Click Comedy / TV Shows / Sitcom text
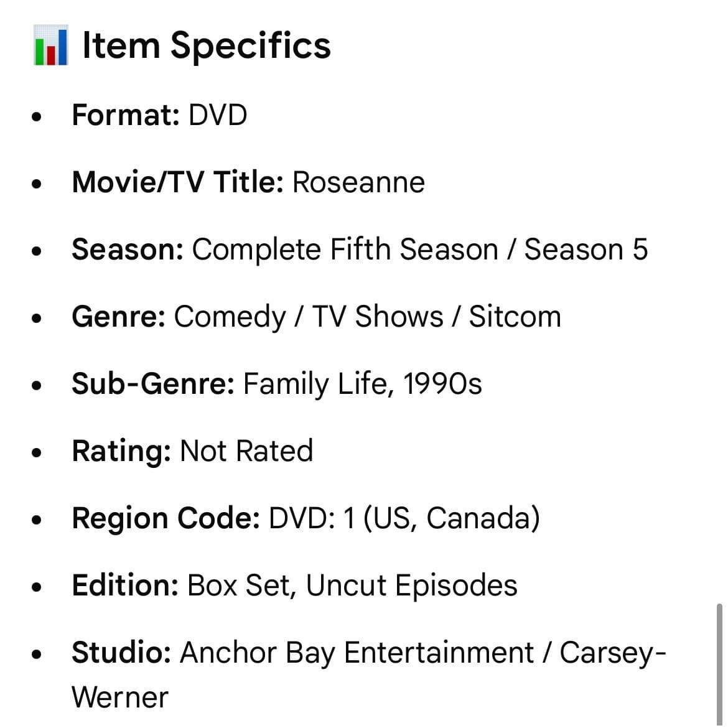 pyautogui.click(x=367, y=317)
